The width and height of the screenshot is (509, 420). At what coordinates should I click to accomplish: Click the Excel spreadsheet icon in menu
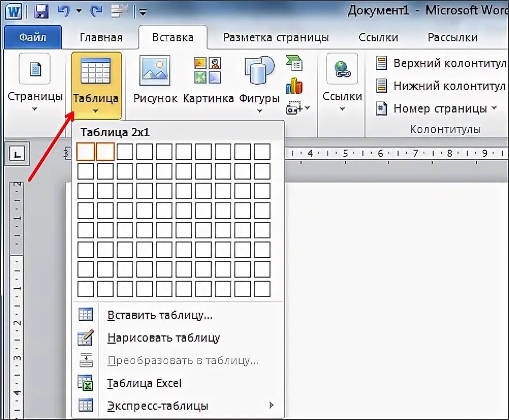pos(86,383)
